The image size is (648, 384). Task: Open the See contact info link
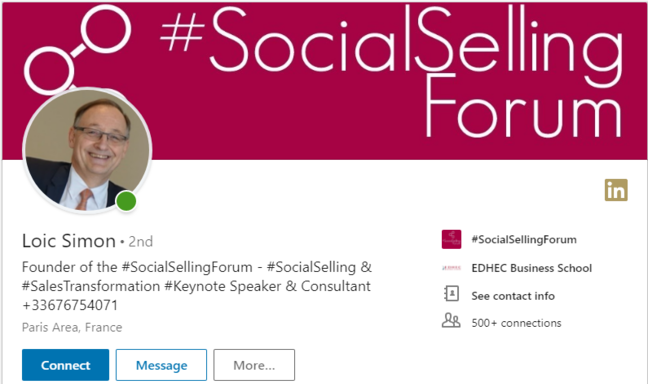click(x=513, y=296)
